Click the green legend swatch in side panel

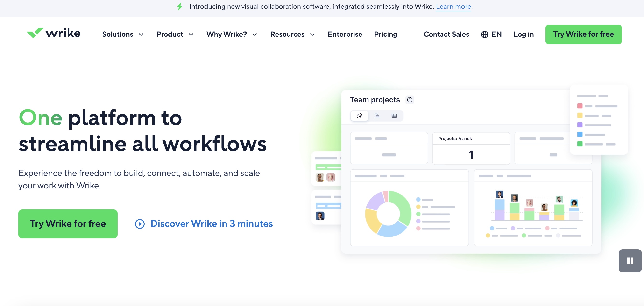580,144
